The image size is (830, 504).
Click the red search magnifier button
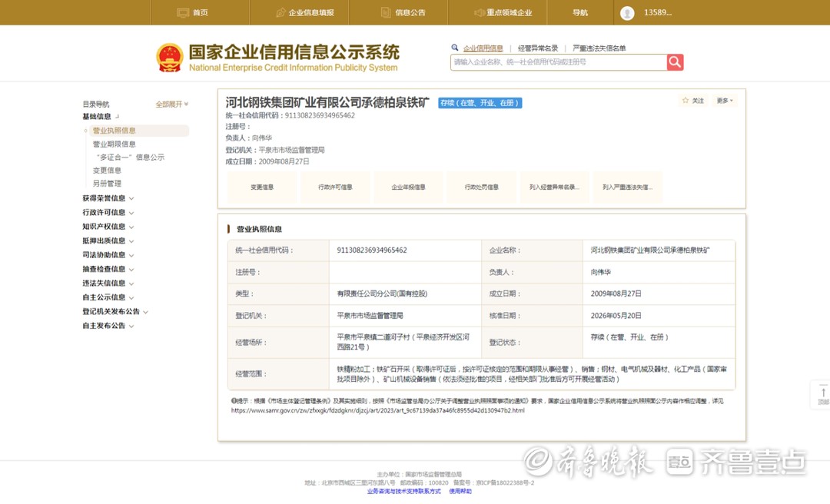pos(675,62)
